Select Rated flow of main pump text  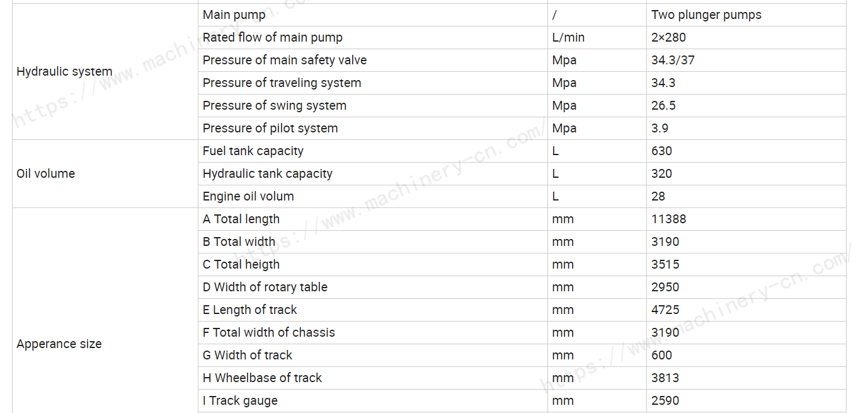click(273, 37)
